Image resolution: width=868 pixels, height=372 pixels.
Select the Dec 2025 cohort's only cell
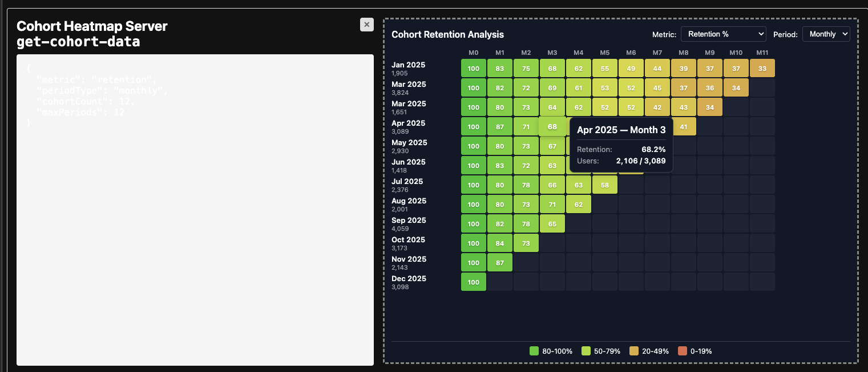click(473, 282)
